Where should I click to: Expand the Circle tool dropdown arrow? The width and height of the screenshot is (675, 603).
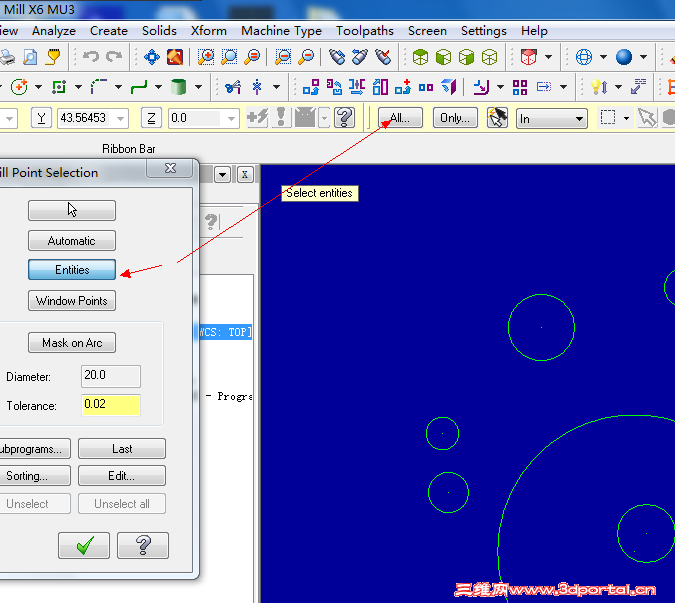(x=38, y=87)
